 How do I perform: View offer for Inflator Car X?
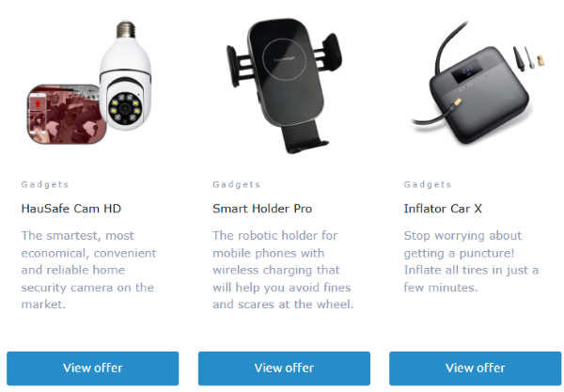click(x=475, y=368)
